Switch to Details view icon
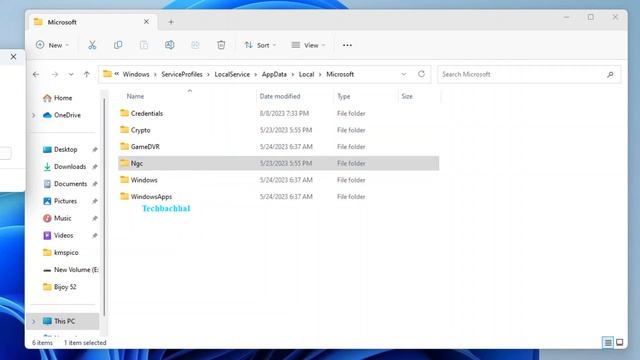The height and width of the screenshot is (360, 640). click(x=608, y=342)
